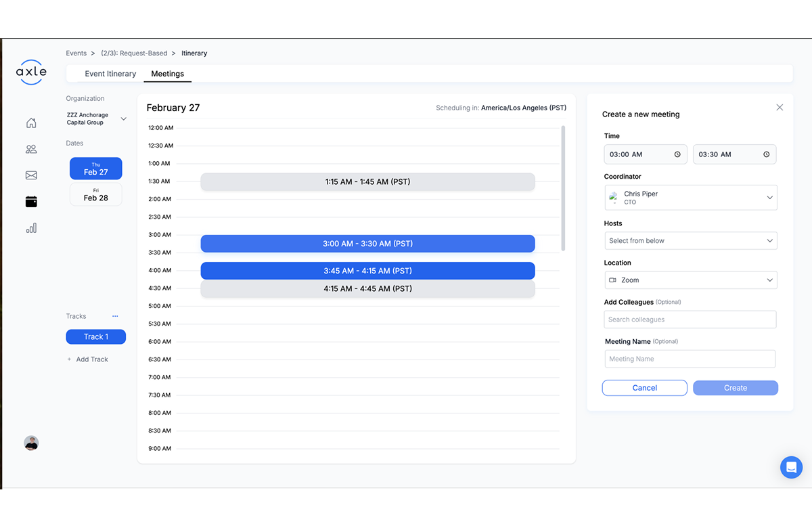The image size is (812, 528).
Task: Click the Axle logo
Action: (x=31, y=72)
